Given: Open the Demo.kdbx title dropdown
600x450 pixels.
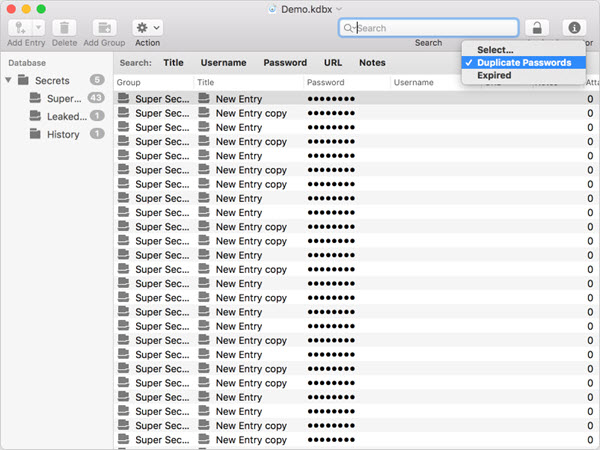Looking at the screenshot, I should pos(339,9).
